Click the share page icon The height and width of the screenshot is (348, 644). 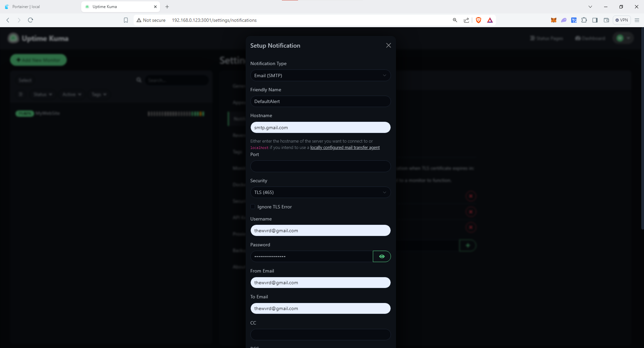tap(466, 20)
